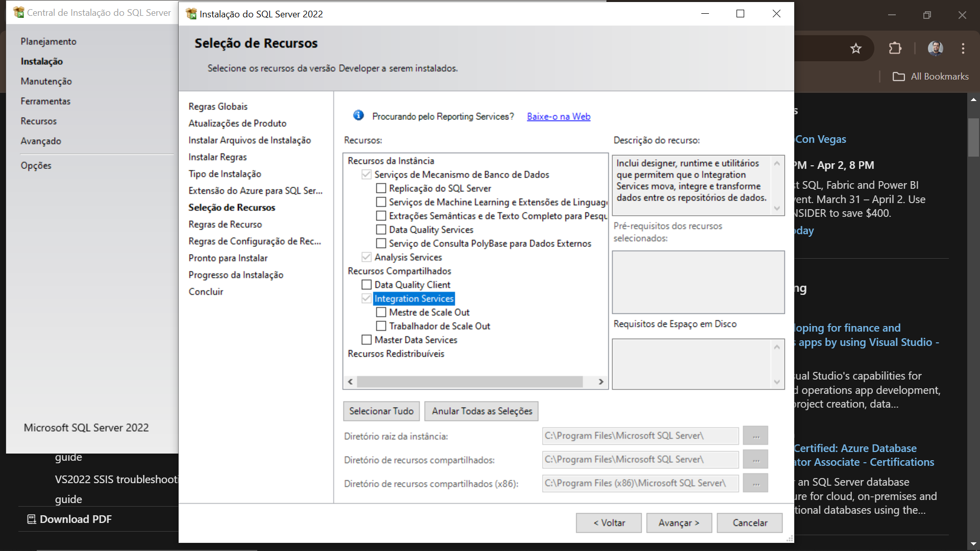Click the shared resources (x86) directory field

tap(641, 483)
